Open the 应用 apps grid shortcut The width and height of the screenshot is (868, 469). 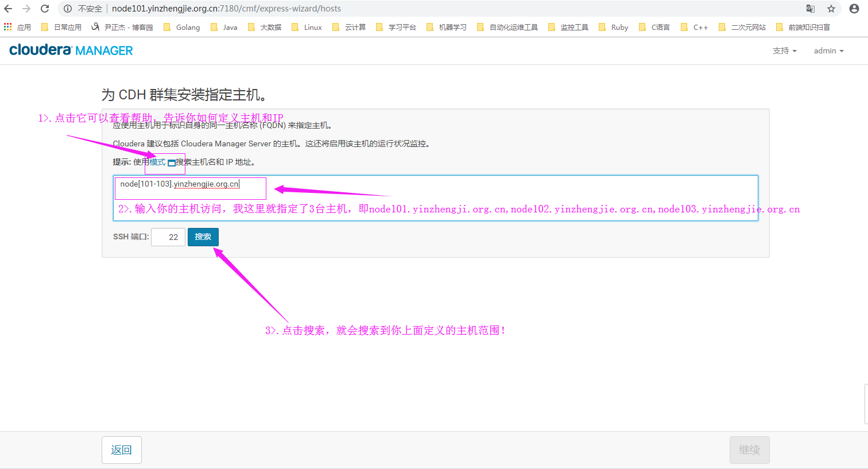click(x=17, y=27)
